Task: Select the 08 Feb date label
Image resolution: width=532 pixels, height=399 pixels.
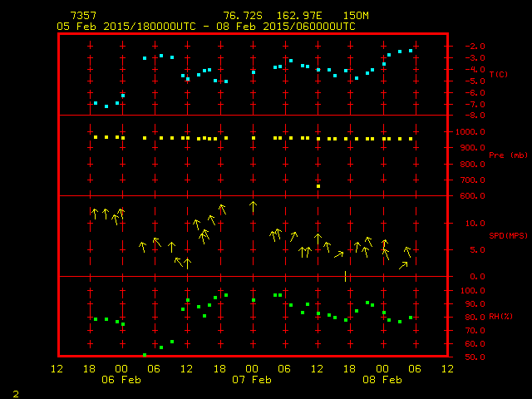Action: click(x=382, y=380)
